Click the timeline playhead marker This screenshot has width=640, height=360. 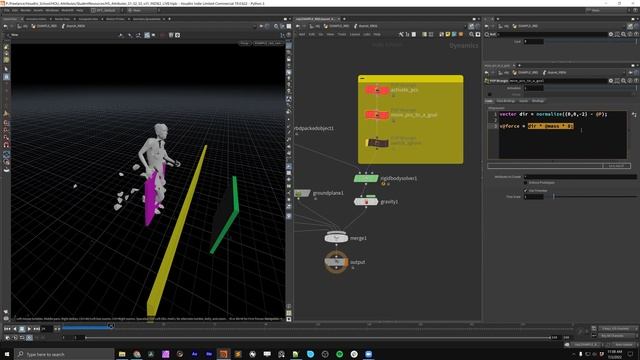111,326
